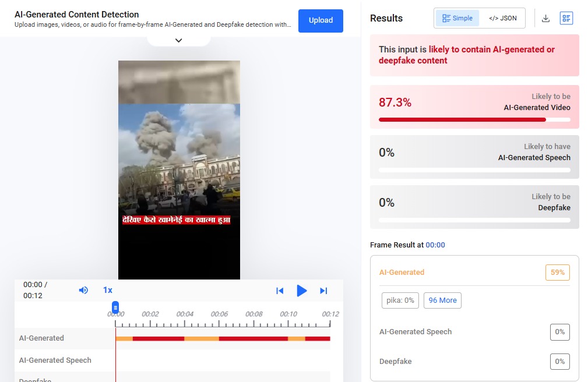Click the video preview thumbnail
Image resolution: width=588 pixels, height=382 pixels.
pos(179,169)
